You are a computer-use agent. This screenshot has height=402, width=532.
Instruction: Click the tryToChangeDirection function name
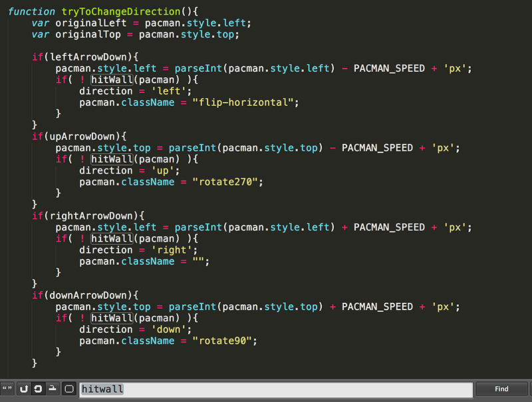(121, 11)
